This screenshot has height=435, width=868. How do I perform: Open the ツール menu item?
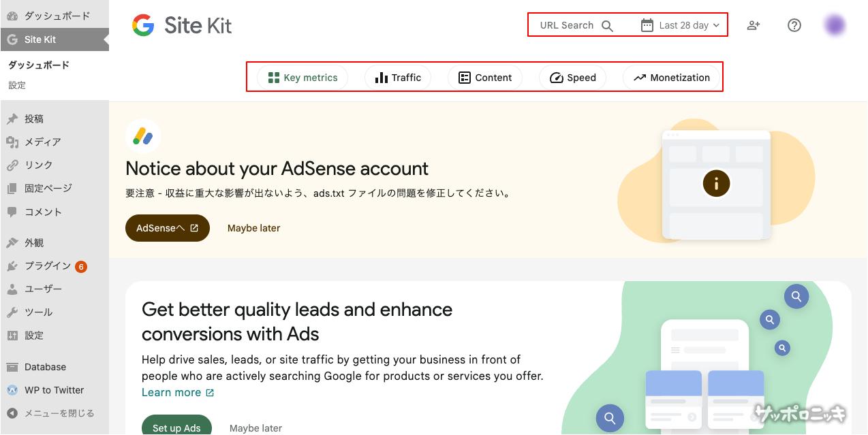pos(55,312)
